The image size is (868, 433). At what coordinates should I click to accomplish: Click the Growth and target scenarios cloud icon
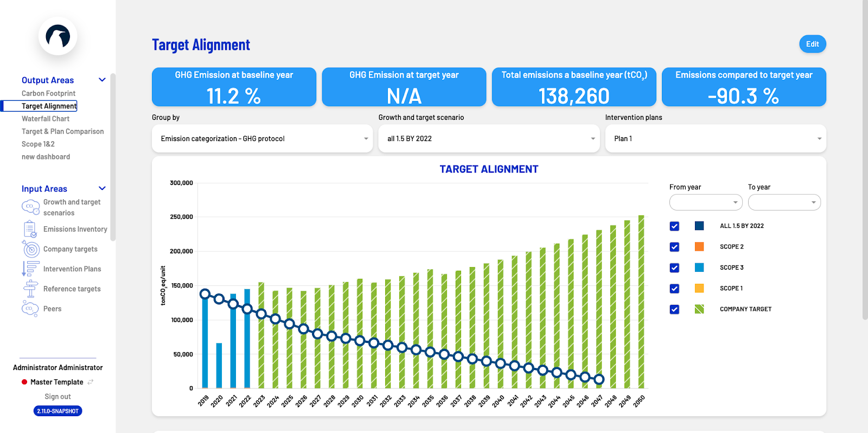click(30, 207)
